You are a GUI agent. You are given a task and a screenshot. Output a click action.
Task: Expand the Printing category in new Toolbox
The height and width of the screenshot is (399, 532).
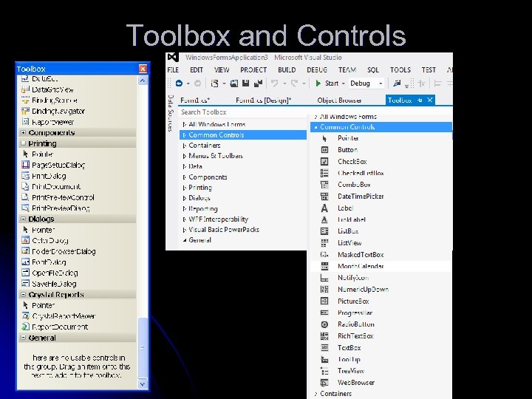tap(184, 188)
